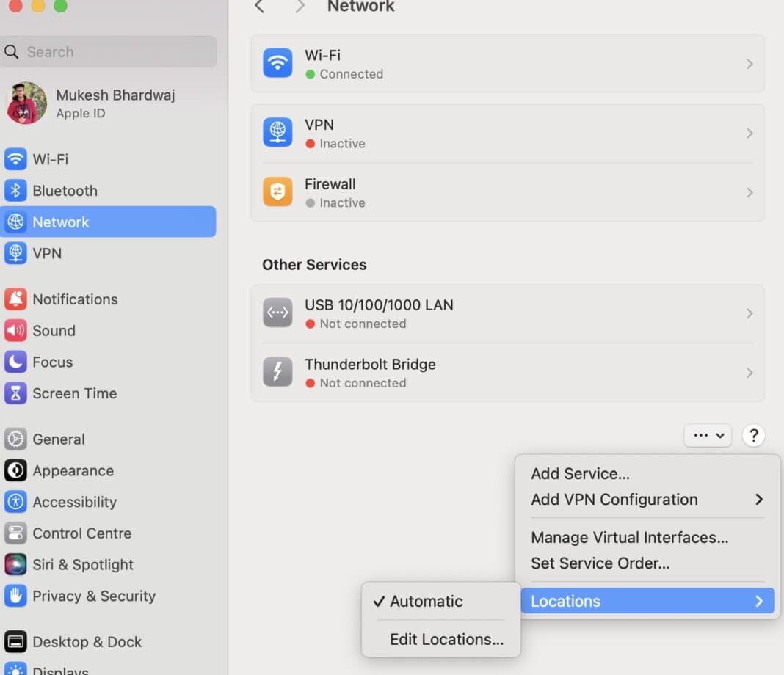Open Notifications from the sidebar icon
The image size is (784, 675).
(15, 299)
